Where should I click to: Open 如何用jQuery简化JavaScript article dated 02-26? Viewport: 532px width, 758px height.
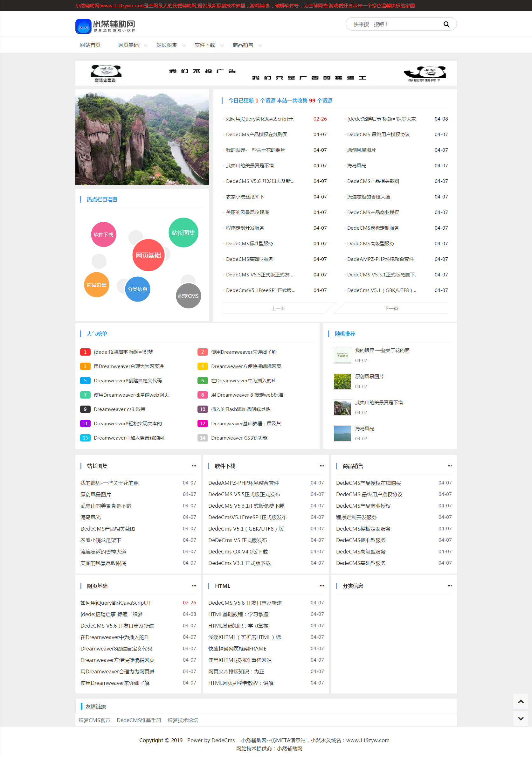pyautogui.click(x=260, y=119)
